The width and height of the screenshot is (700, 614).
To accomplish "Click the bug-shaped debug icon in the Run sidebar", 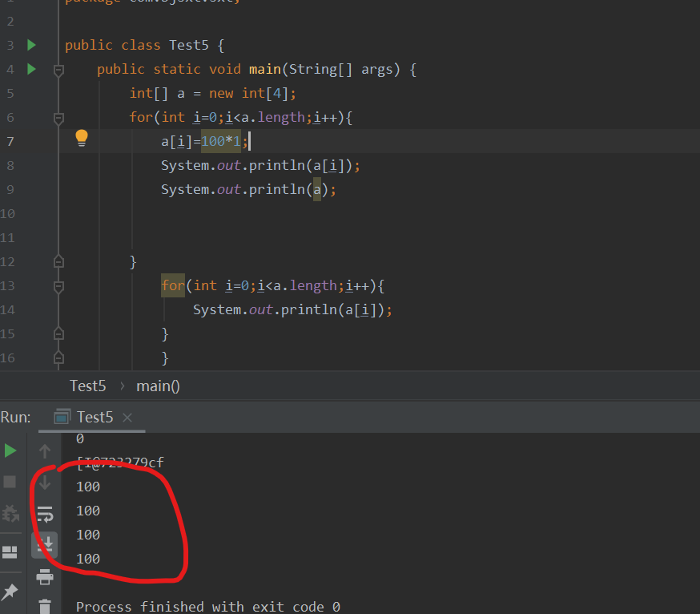I will coord(10,514).
